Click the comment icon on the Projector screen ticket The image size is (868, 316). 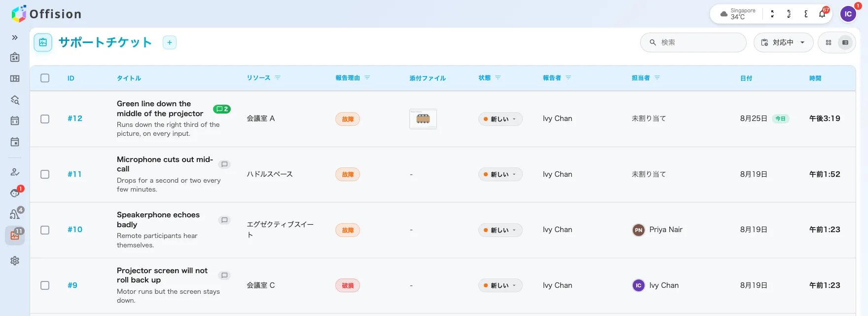tap(224, 276)
